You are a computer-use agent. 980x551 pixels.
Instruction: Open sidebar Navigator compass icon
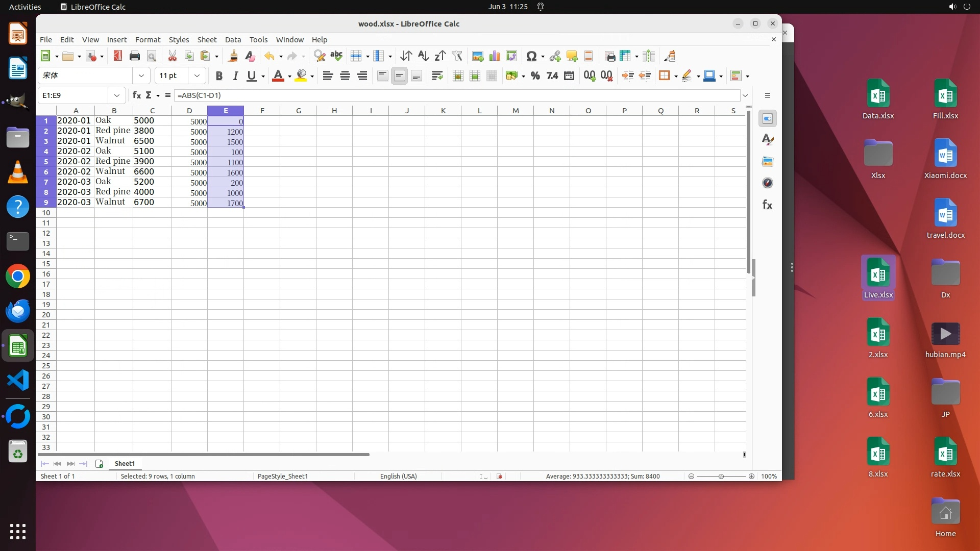[767, 183]
